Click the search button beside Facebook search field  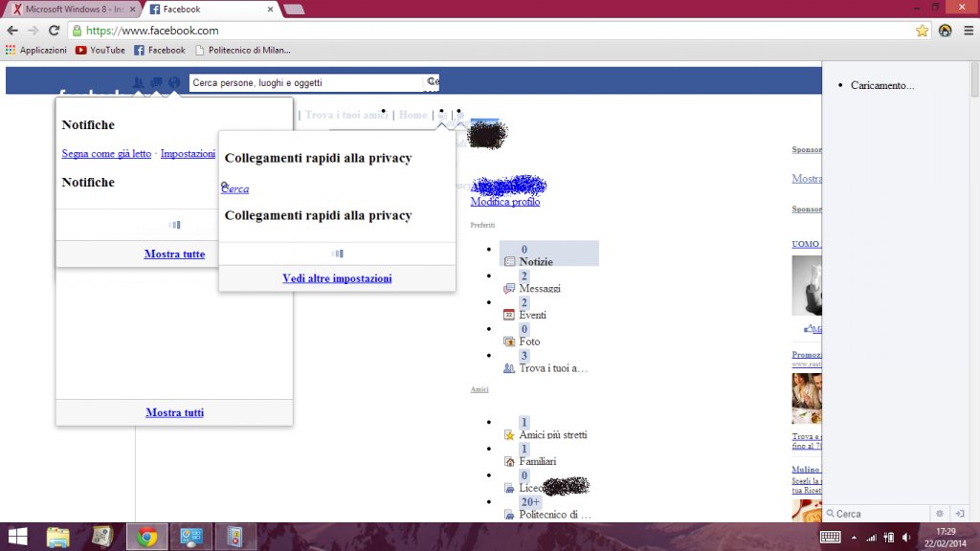(432, 82)
